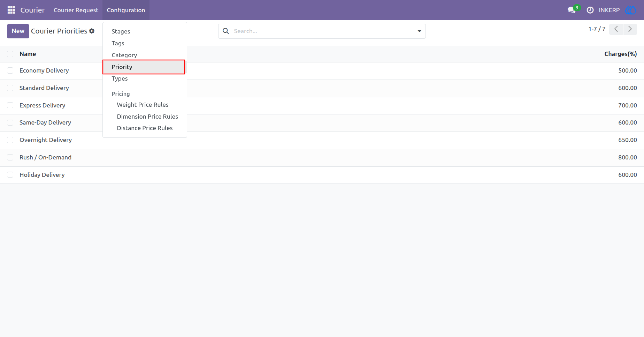Open the Rush / On-Demand record
644x337 pixels.
click(x=45, y=157)
